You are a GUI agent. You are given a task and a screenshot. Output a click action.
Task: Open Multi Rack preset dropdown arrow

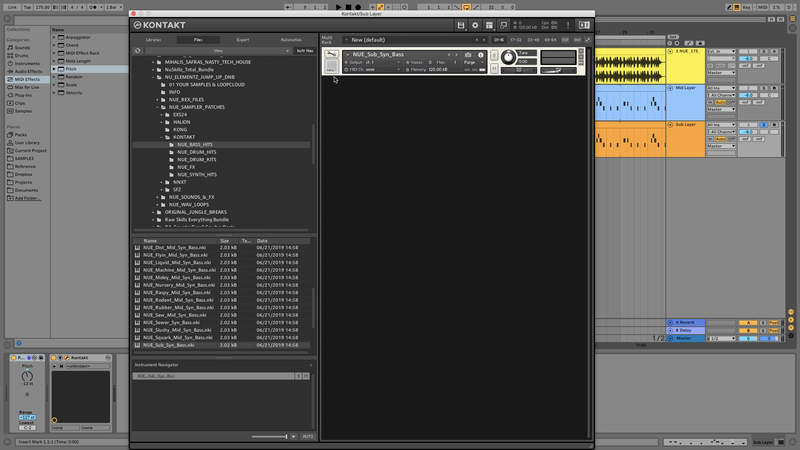(346, 40)
